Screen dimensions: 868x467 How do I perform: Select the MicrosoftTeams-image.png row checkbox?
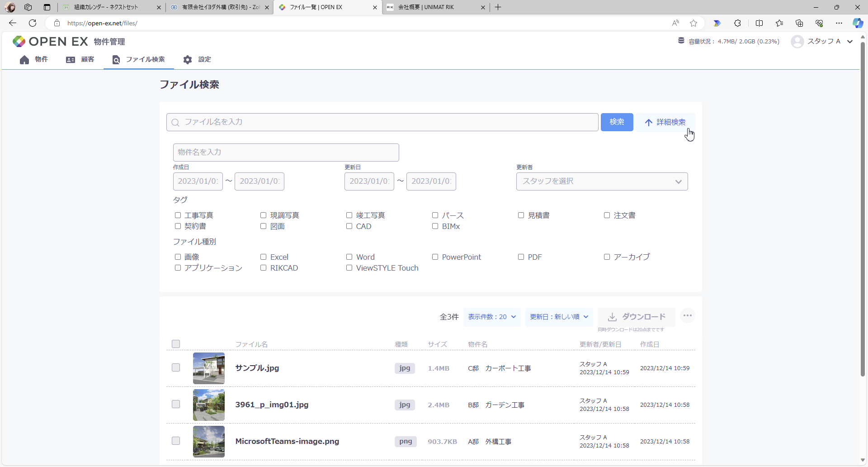(x=176, y=441)
